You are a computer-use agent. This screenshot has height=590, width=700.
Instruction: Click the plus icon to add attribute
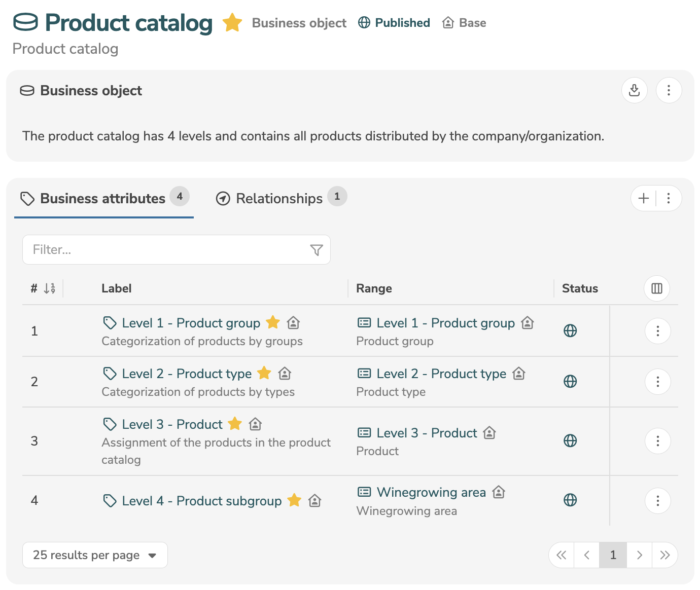coord(643,198)
